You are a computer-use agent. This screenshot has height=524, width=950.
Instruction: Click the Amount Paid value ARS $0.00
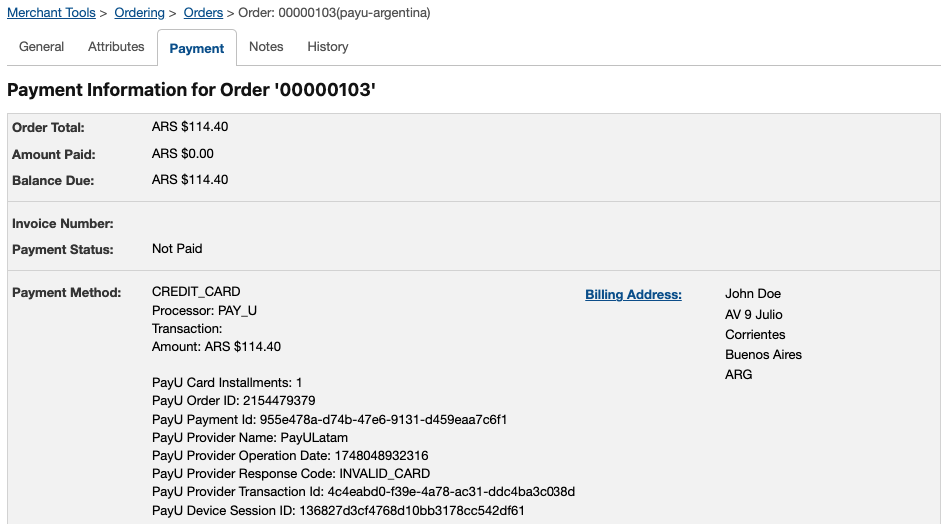coord(182,154)
